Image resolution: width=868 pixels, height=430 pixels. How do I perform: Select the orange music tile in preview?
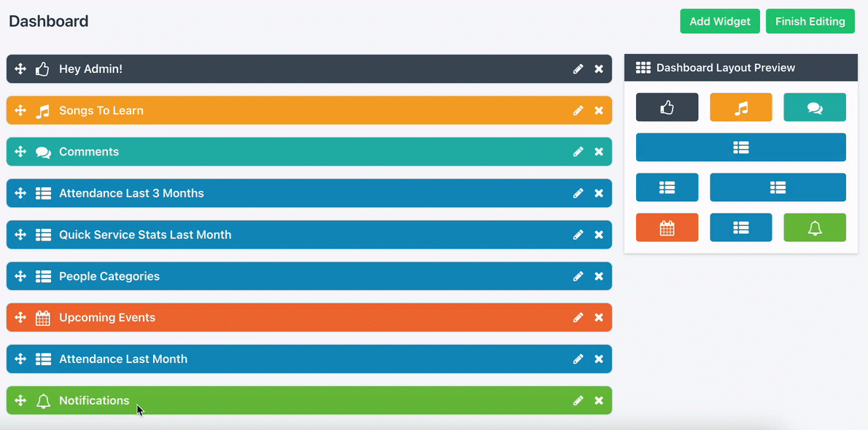740,107
